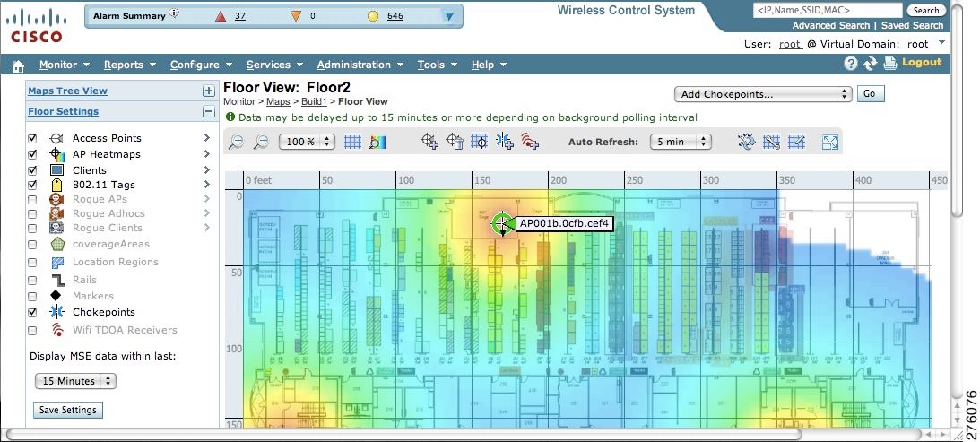The width and height of the screenshot is (980, 442).
Task: Expand AP Heatmaps filter arrow
Action: click(x=207, y=154)
